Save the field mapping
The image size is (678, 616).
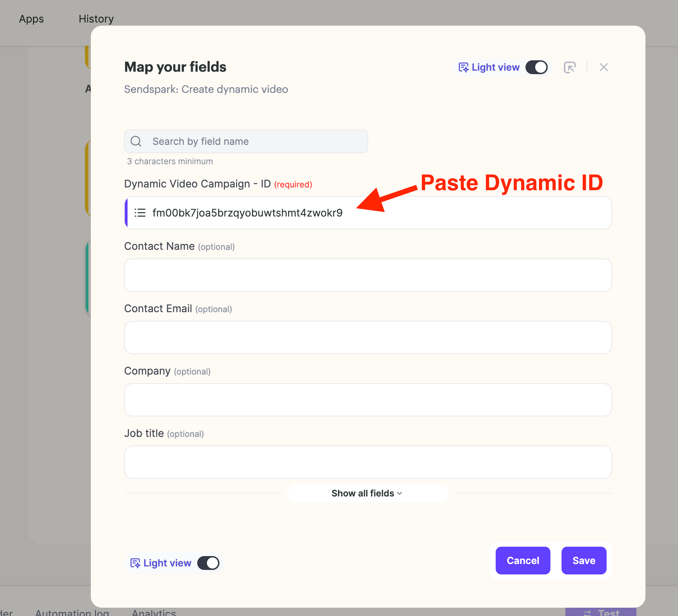point(584,561)
